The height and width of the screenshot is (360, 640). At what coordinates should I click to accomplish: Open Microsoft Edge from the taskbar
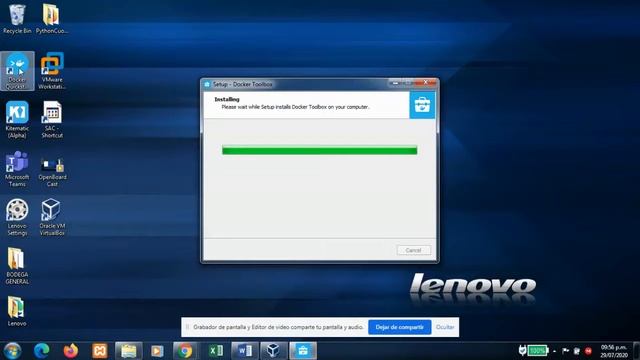[41, 351]
